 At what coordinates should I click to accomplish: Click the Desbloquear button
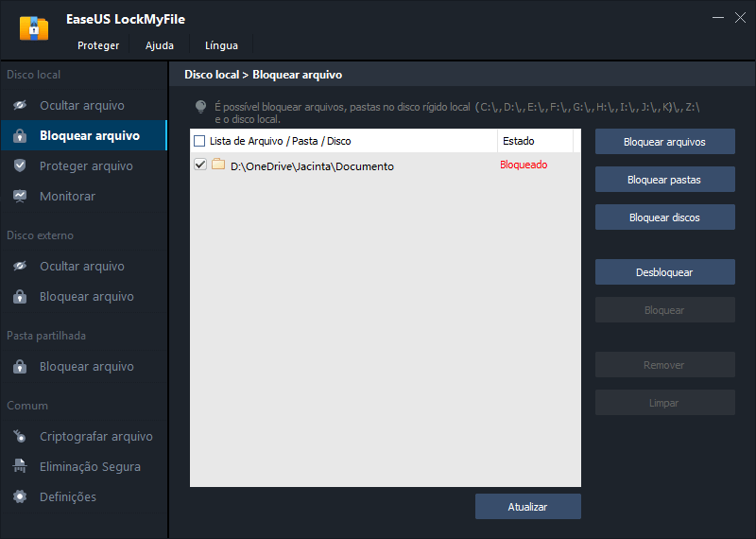(x=665, y=272)
